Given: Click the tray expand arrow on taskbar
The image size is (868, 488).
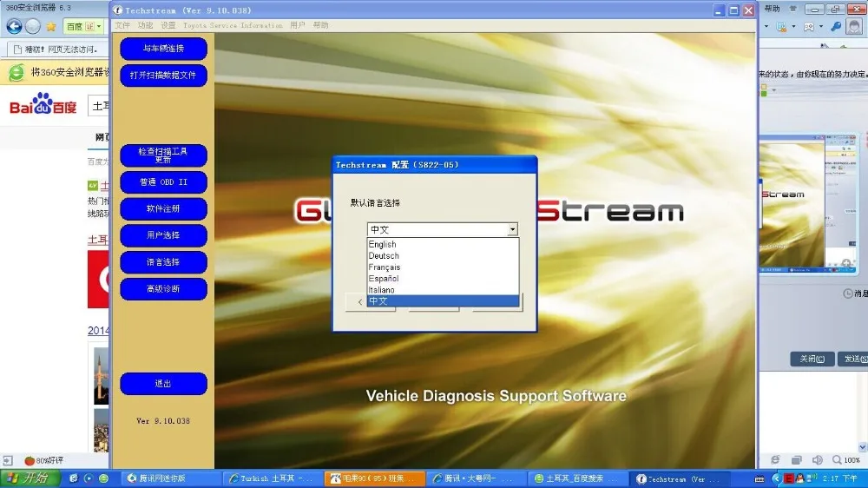Looking at the screenshot, I should point(776,478).
